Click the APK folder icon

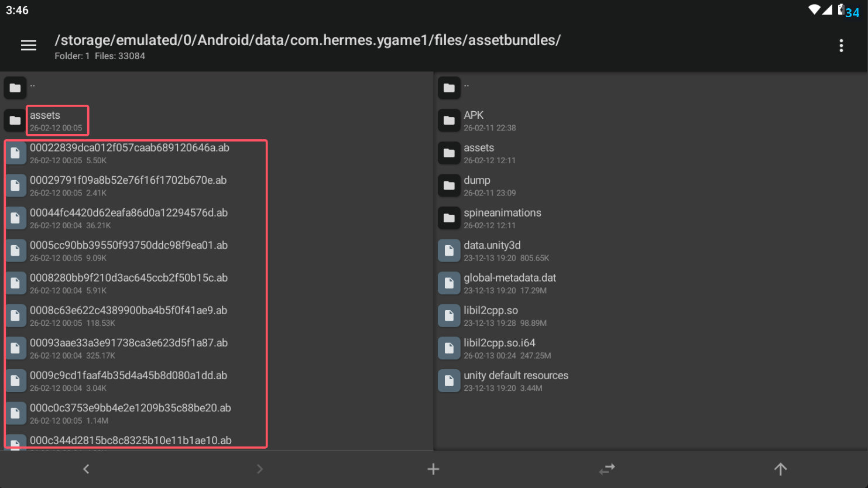point(449,121)
